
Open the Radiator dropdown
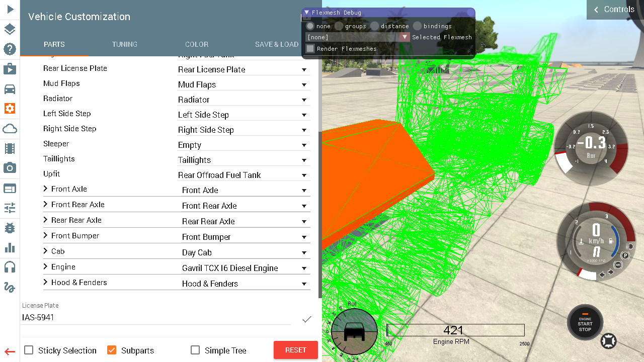point(244,100)
